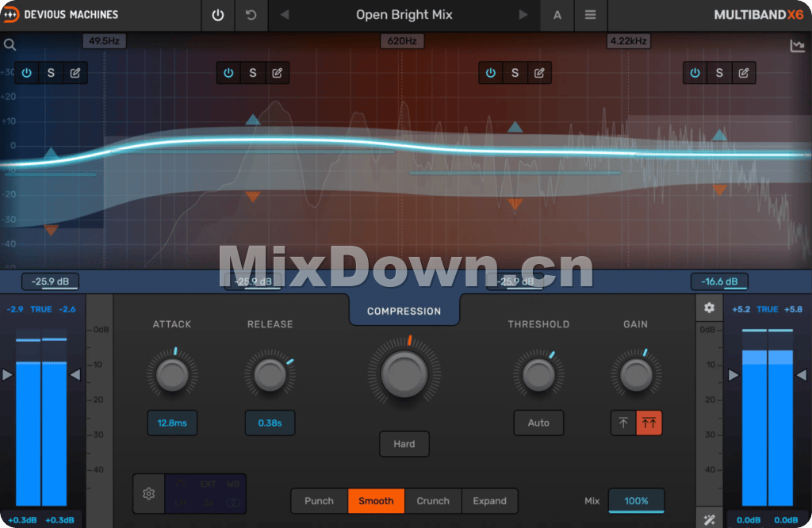The height and width of the screenshot is (528, 812).
Task: Open the hamburger menu
Action: 590,15
